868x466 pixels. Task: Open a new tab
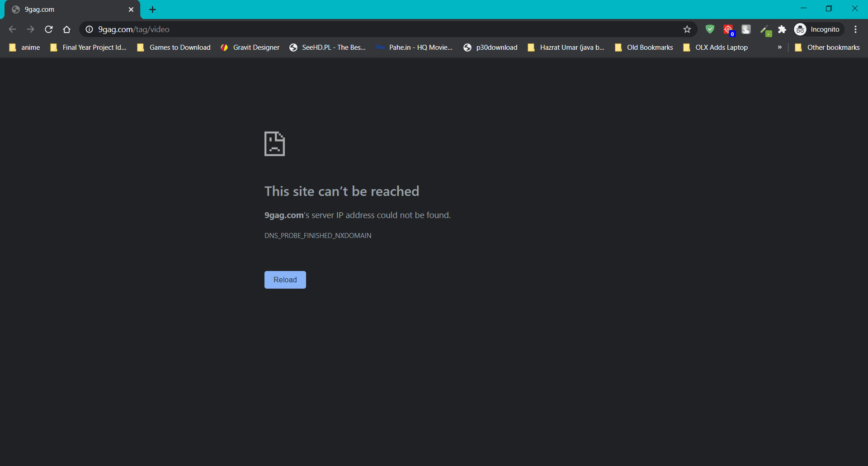[x=153, y=10]
